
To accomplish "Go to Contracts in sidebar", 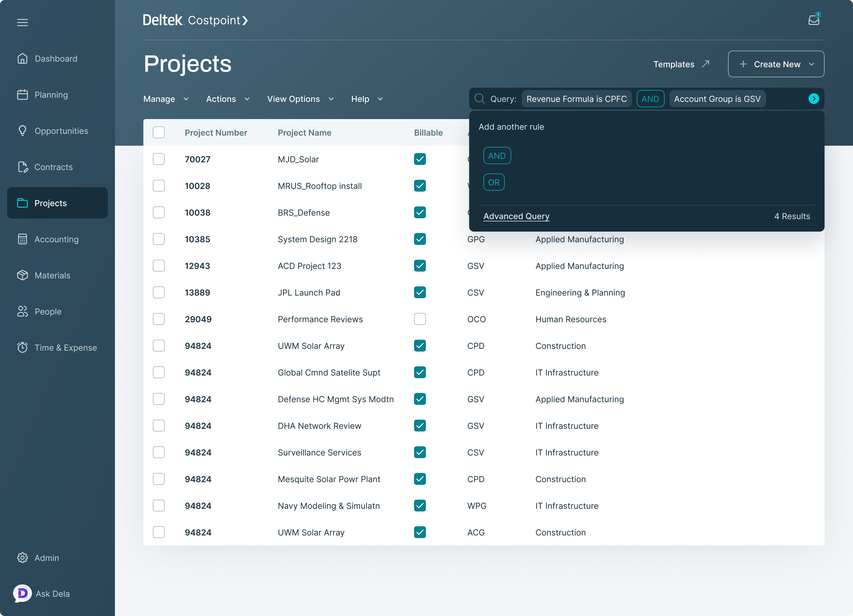I will pyautogui.click(x=53, y=167).
